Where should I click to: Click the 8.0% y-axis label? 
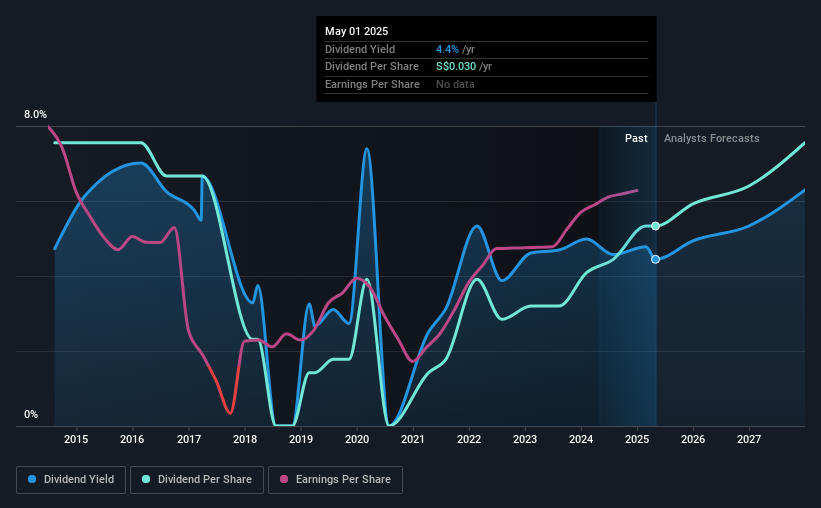click(x=35, y=114)
